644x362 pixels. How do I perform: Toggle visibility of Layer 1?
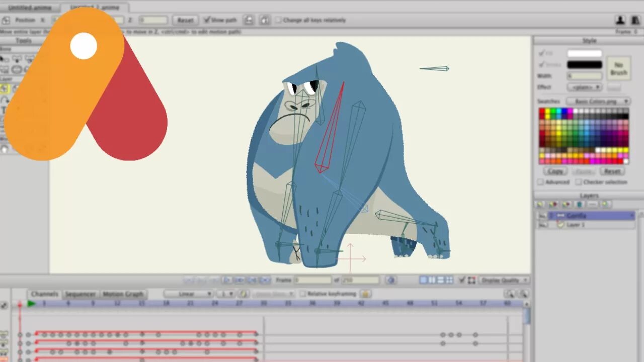pyautogui.click(x=542, y=225)
